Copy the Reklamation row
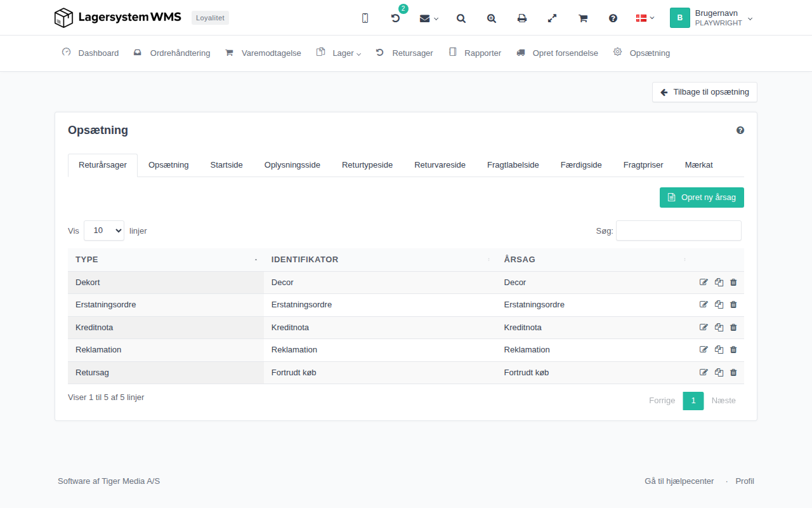Image resolution: width=812 pixels, height=508 pixels. pos(719,350)
